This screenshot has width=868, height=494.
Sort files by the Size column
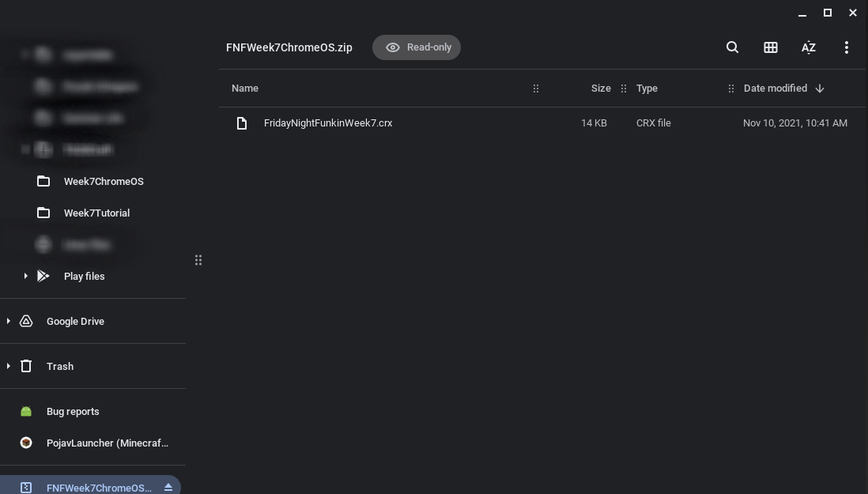click(x=601, y=89)
